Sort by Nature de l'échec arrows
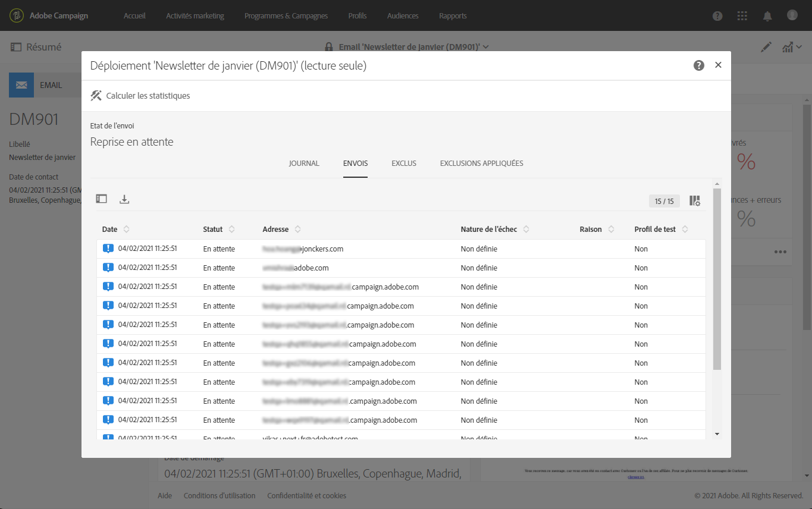The image size is (812, 509). pyautogui.click(x=526, y=230)
